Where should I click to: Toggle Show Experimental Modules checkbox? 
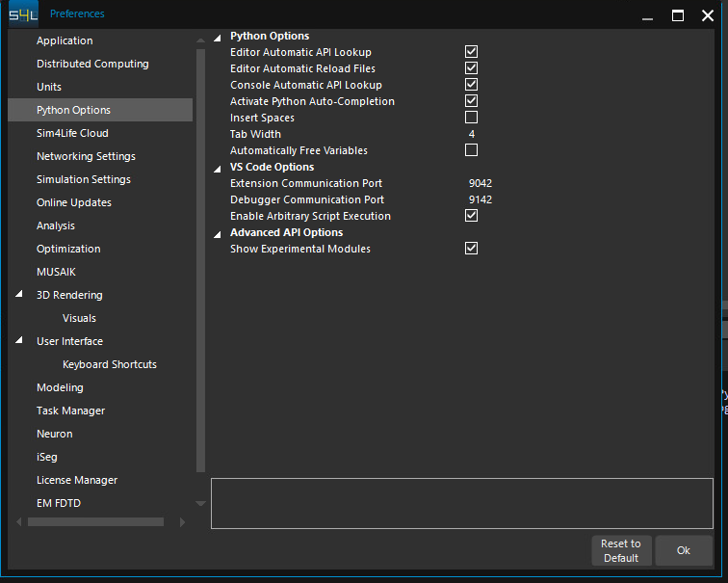pyautogui.click(x=471, y=248)
